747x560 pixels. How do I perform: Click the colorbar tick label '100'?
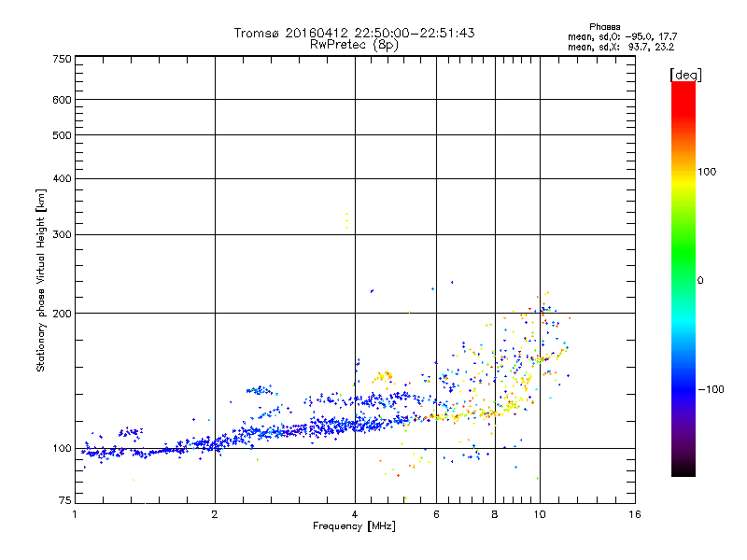(x=707, y=172)
